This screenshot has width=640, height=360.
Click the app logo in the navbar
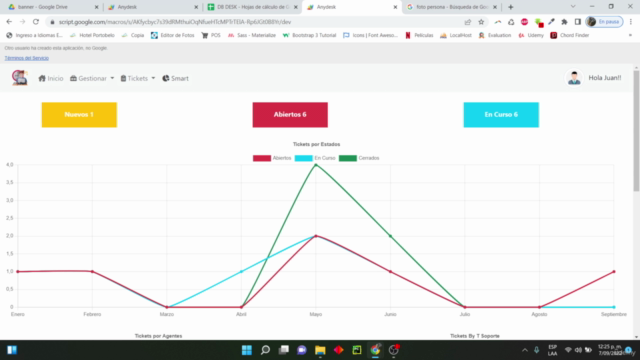(19, 78)
